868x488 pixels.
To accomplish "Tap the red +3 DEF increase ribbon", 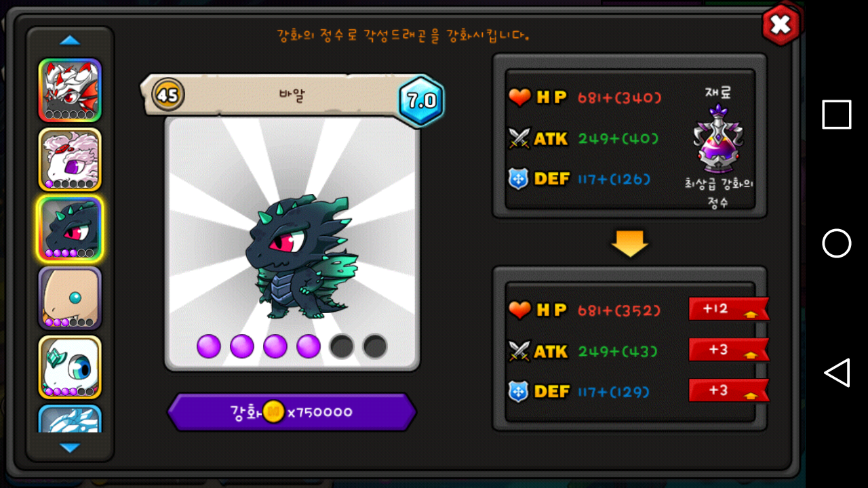I will coord(729,390).
